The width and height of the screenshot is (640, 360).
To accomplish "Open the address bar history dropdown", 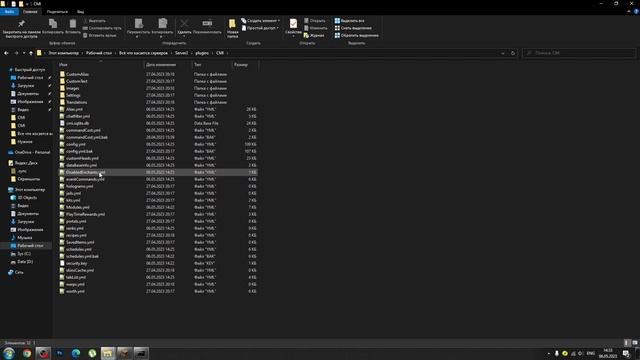I will pos(502,53).
